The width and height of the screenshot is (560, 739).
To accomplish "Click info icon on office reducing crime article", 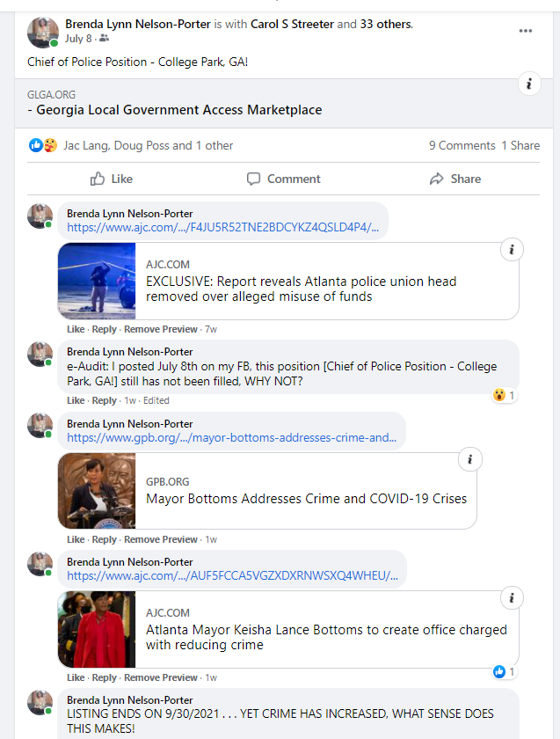I will click(512, 598).
